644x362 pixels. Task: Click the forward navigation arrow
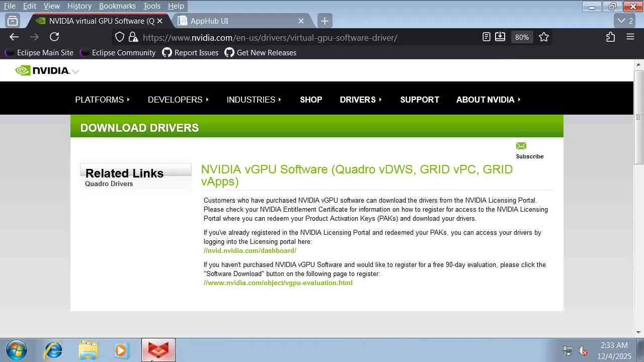pyautogui.click(x=34, y=37)
